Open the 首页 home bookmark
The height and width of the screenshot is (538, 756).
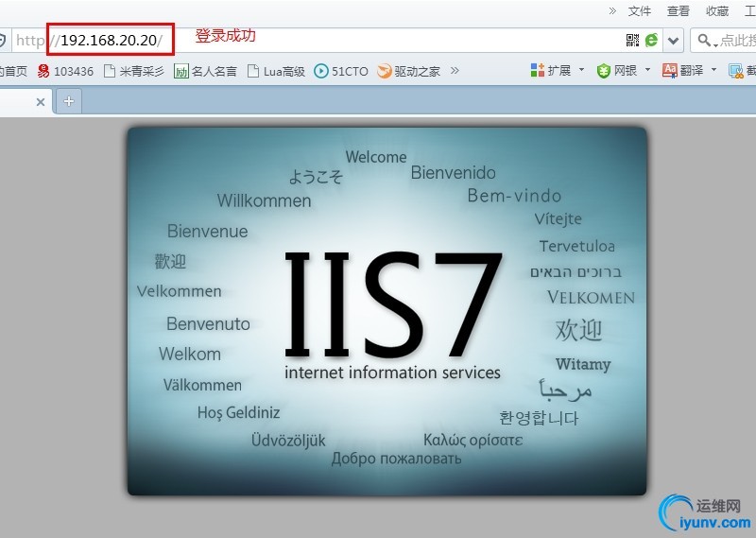13,72
